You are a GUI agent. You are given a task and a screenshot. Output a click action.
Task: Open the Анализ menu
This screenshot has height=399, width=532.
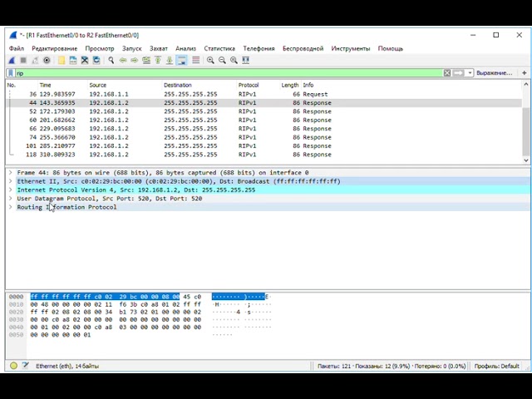pos(186,48)
